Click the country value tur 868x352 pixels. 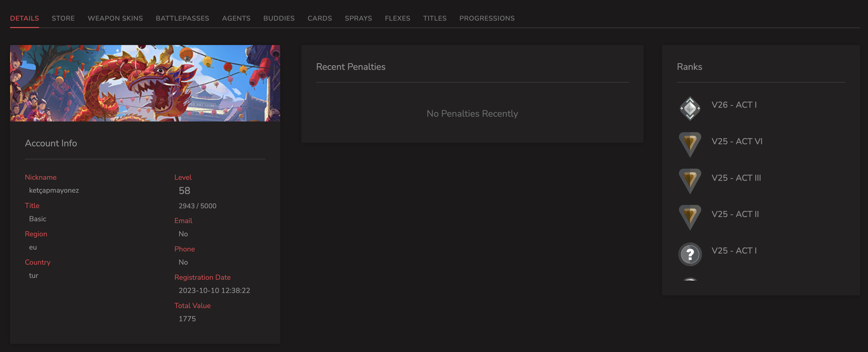pos(33,276)
